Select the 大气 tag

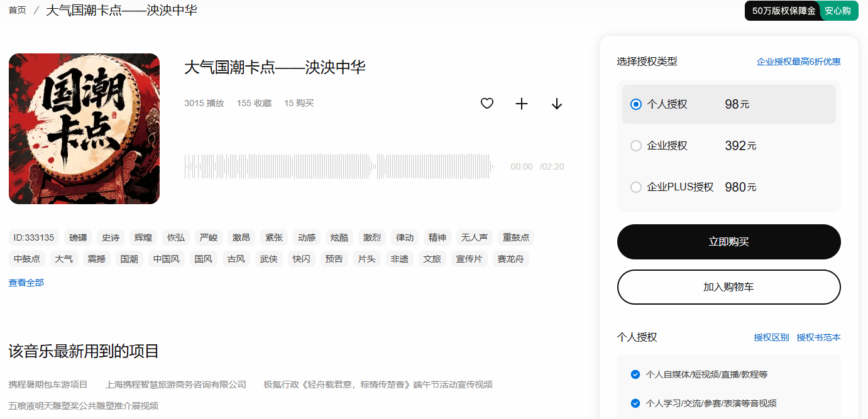click(x=64, y=259)
